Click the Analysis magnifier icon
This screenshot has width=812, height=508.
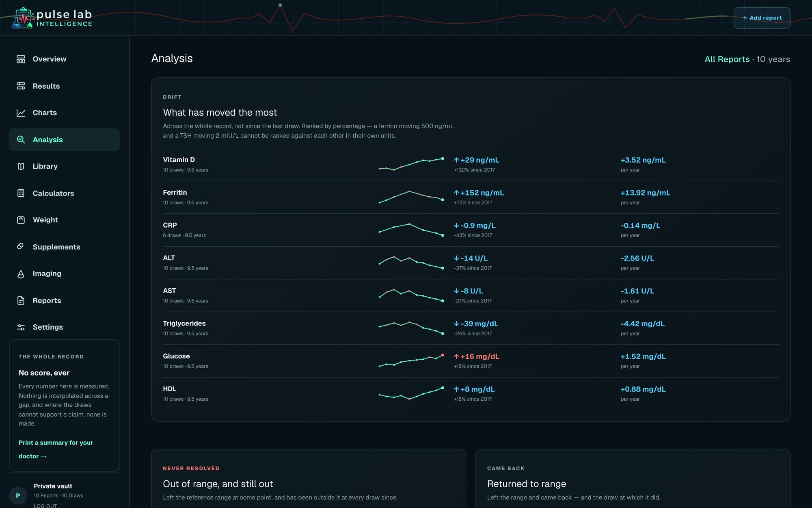click(x=21, y=140)
